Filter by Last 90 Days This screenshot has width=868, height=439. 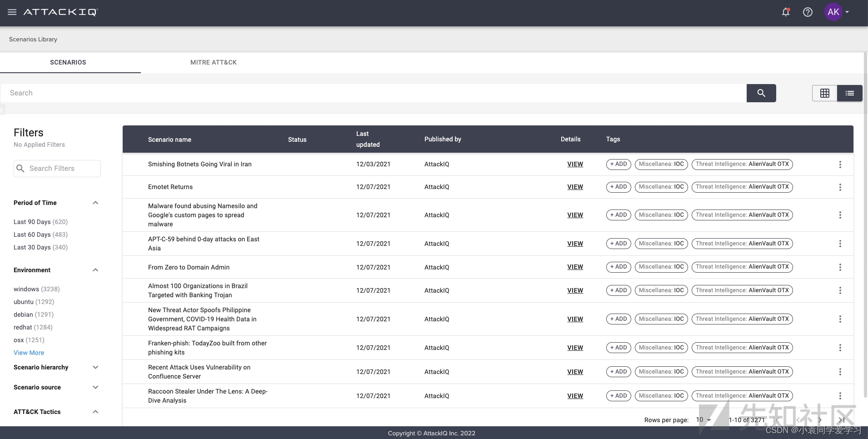40,222
